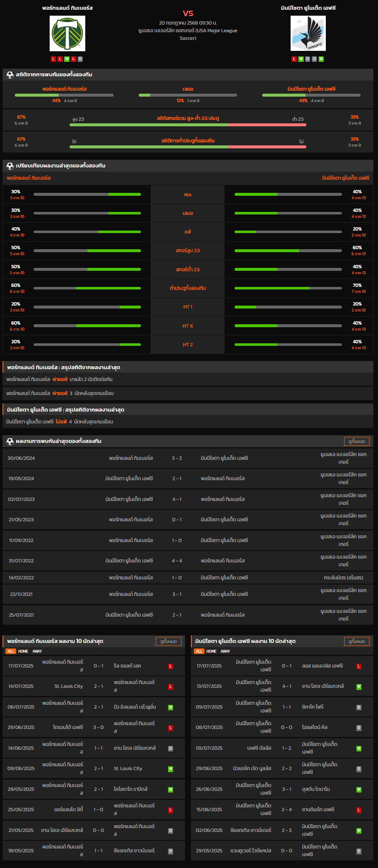Screen dimensions: 378x868
Task: Click L result badge for 17/07/2025 Real Salt Lake match
Action: pos(171,666)
